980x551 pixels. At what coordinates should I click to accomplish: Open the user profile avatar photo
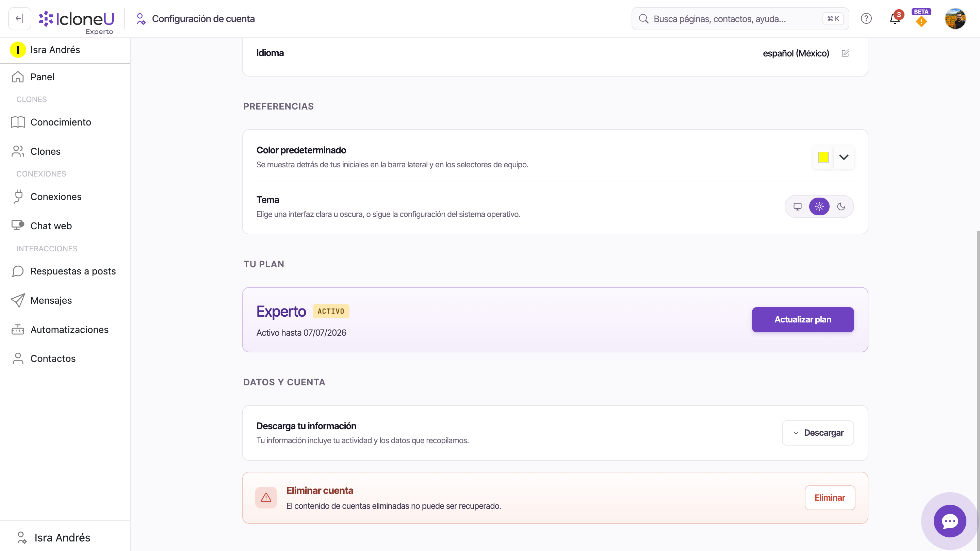pos(955,19)
